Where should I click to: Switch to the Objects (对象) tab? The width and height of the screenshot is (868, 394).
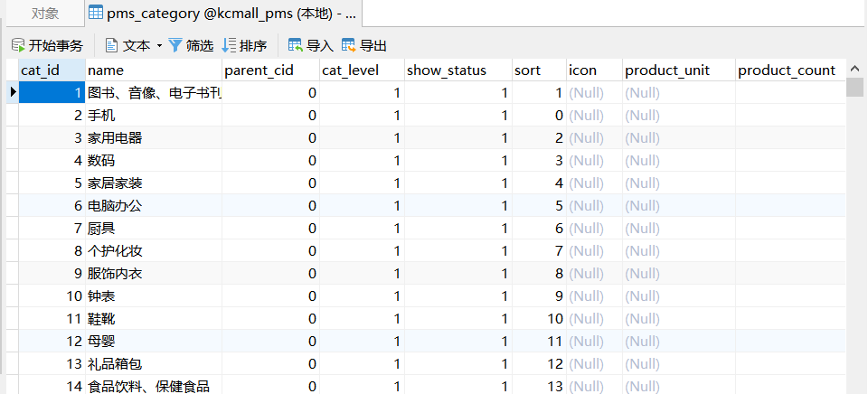coord(45,14)
